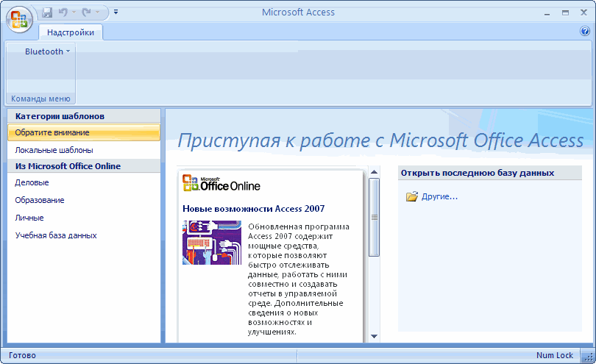The width and height of the screenshot is (596, 364).
Task: Click the Microsoft Office Online logo
Action: point(221,183)
